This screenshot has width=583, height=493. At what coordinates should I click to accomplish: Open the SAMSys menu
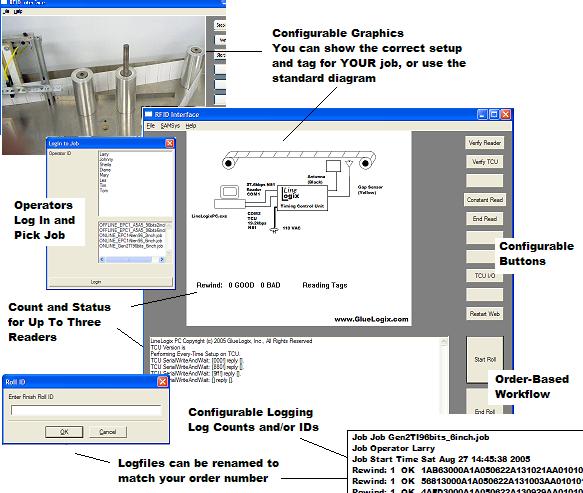tap(170, 126)
